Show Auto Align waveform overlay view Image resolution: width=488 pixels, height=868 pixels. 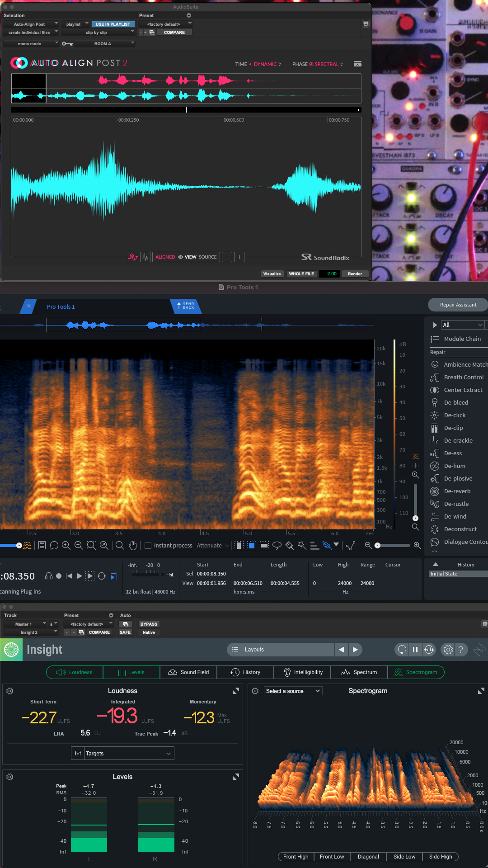tap(133, 257)
